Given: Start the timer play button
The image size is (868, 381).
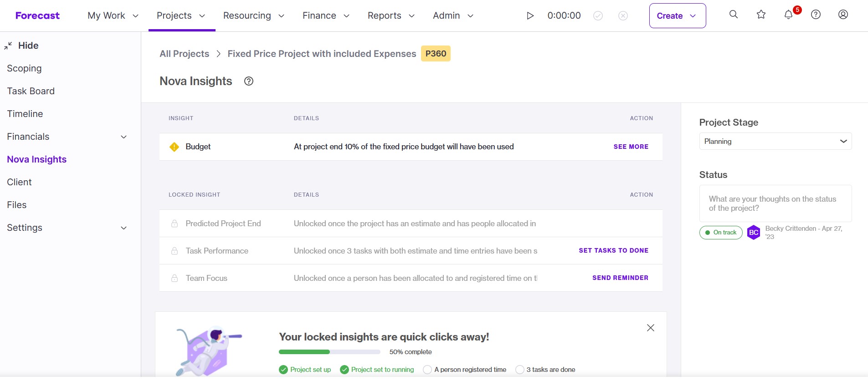Looking at the screenshot, I should (530, 16).
